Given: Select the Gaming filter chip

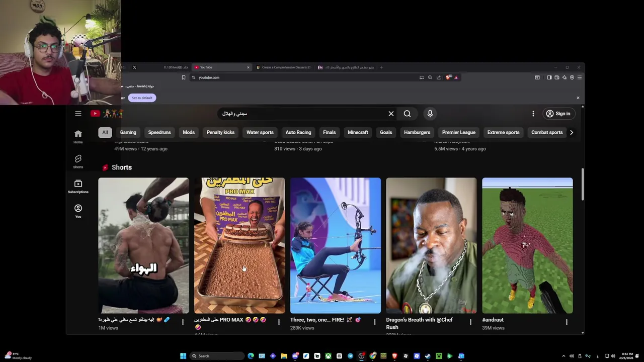Looking at the screenshot, I should (x=128, y=132).
